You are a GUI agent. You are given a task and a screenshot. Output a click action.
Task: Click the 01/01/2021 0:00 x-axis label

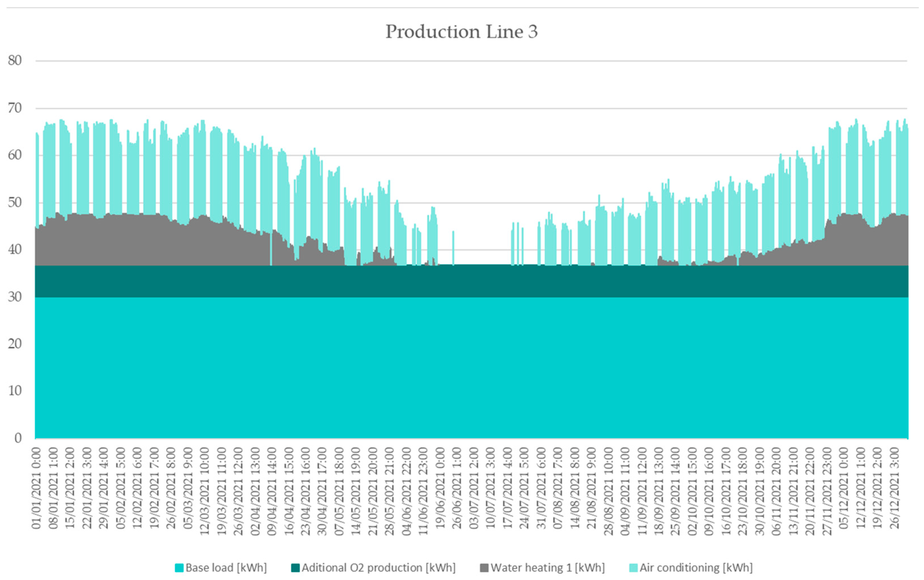coord(36,488)
